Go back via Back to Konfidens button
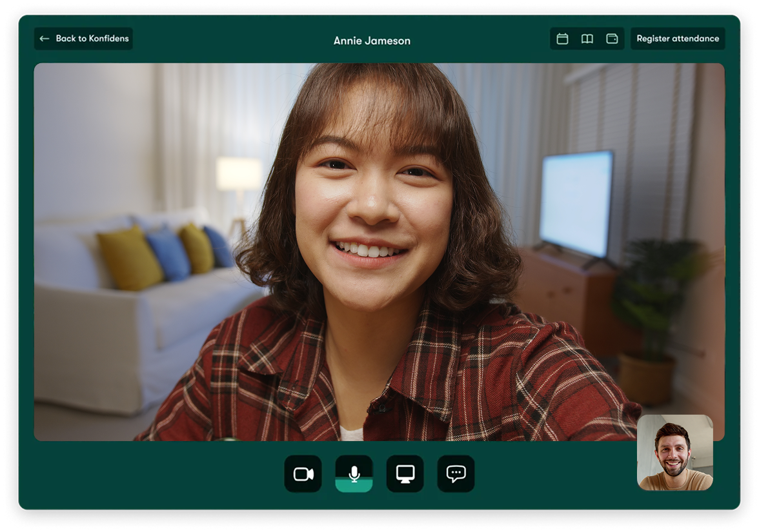 coord(83,39)
